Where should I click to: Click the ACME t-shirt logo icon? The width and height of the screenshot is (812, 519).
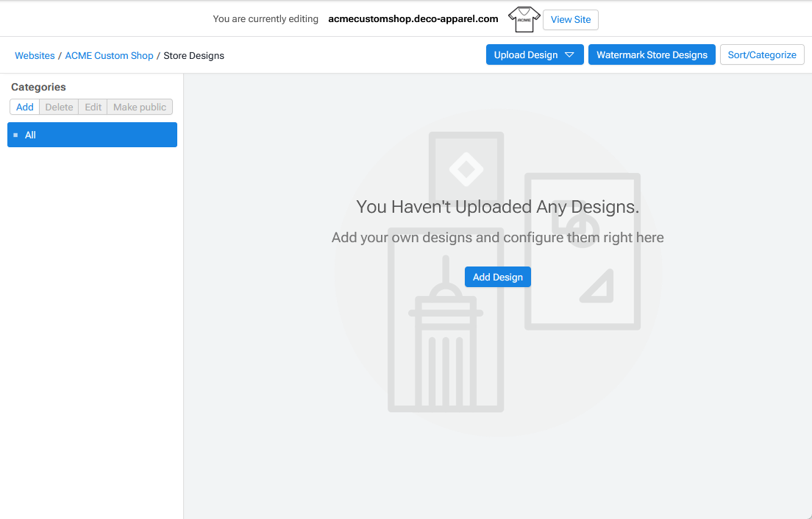click(524, 20)
